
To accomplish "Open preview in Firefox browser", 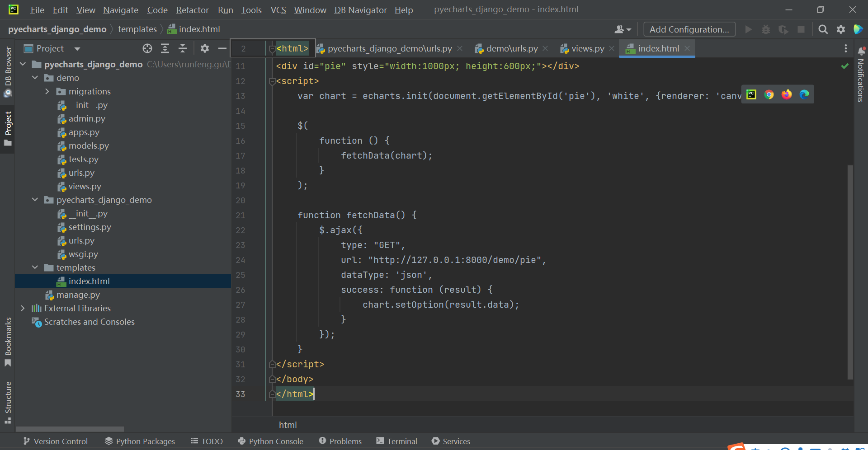I will (787, 94).
